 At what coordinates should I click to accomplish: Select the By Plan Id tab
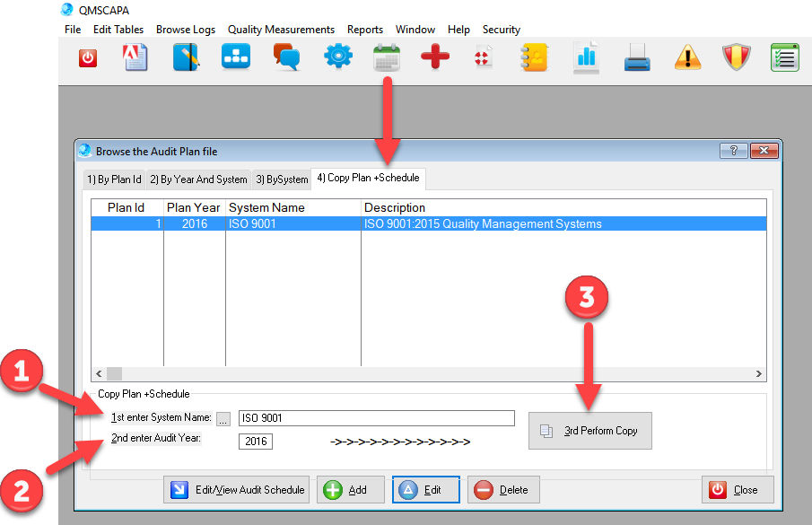pyautogui.click(x=114, y=179)
